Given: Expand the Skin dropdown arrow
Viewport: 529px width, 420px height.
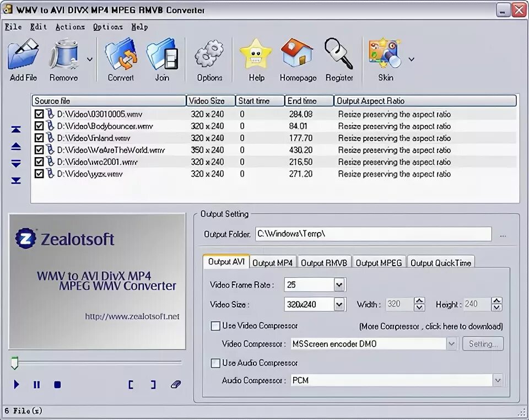Looking at the screenshot, I should (x=411, y=60).
